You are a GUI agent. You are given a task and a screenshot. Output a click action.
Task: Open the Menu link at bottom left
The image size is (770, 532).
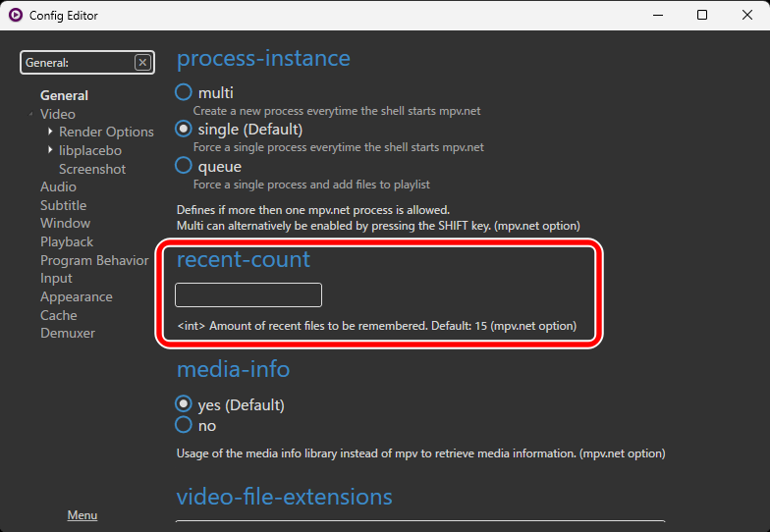[82, 514]
